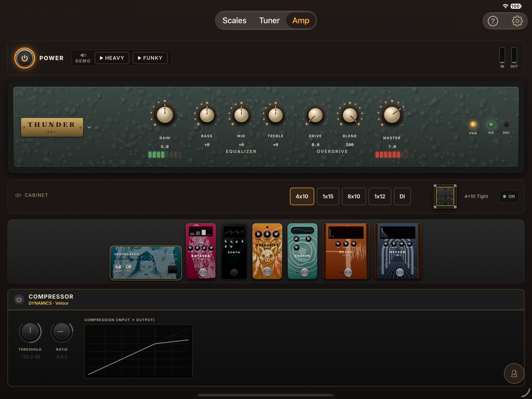Select the Chorus pedal
532x399 pixels.
302,251
